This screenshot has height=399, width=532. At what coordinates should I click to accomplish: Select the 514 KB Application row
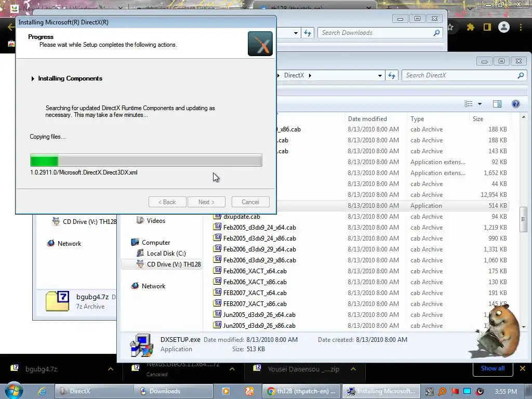tap(393, 206)
